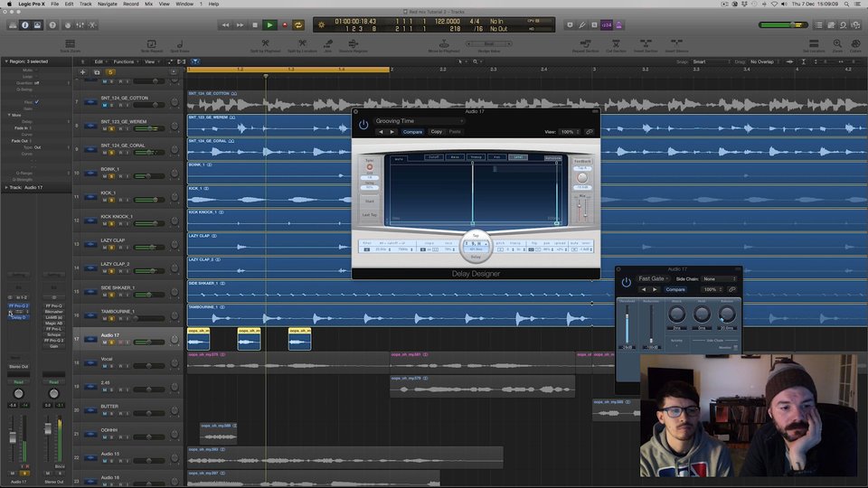Click the Track Zoom toolbar icon

tap(70, 43)
